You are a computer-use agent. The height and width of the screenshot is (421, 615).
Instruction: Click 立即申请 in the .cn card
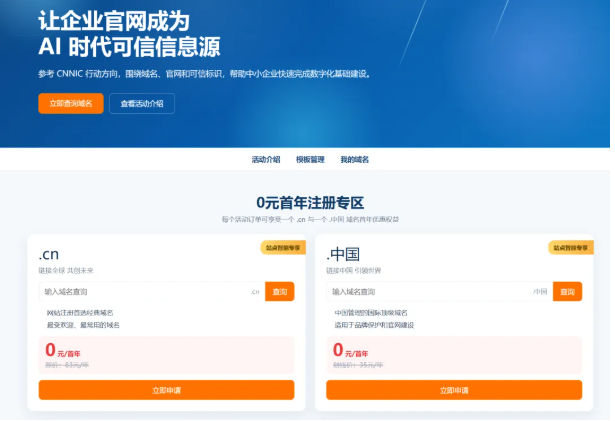coord(166,390)
